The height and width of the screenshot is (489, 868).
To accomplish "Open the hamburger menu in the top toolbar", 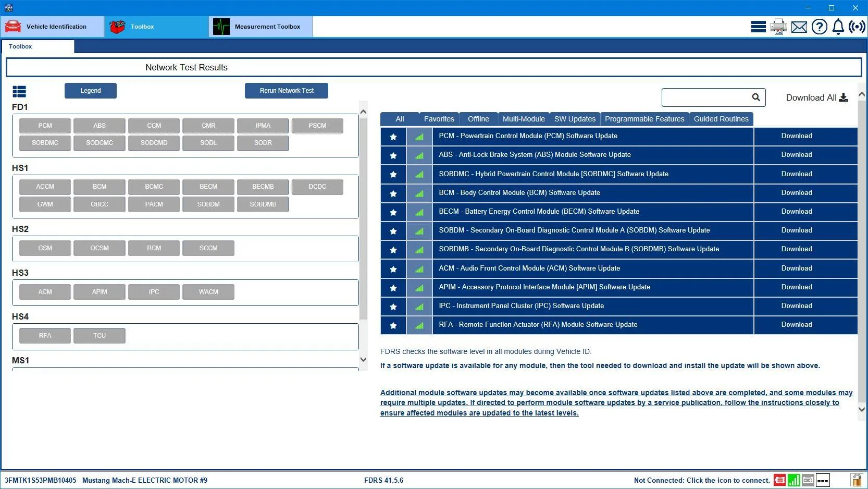I will (x=758, y=27).
